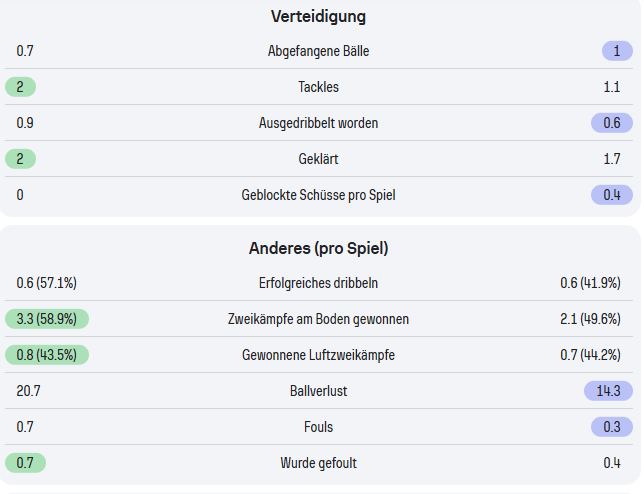The image size is (644, 494).
Task: Click the Verteidigung section heading
Action: pos(318,16)
